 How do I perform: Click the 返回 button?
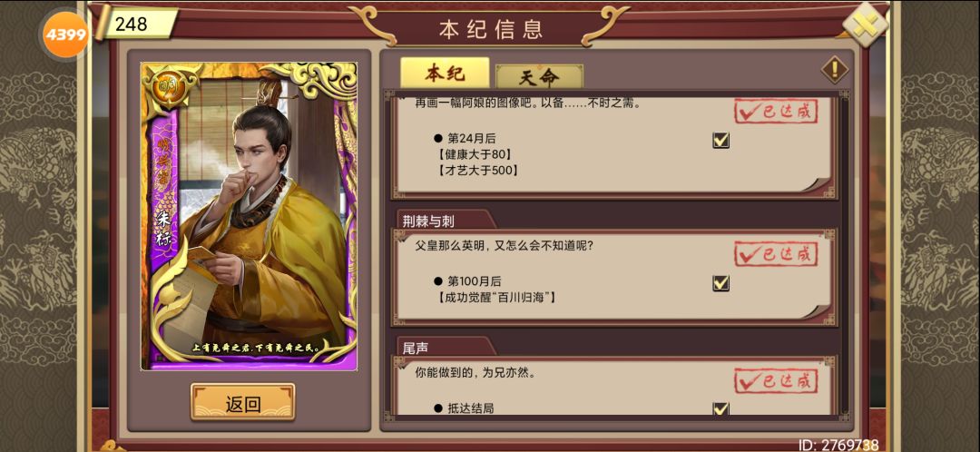[x=242, y=402]
